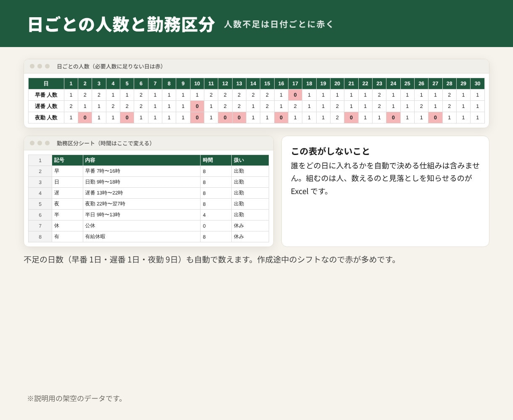Select the 扱い column header
This screenshot has width=513, height=420.
pyautogui.click(x=250, y=160)
